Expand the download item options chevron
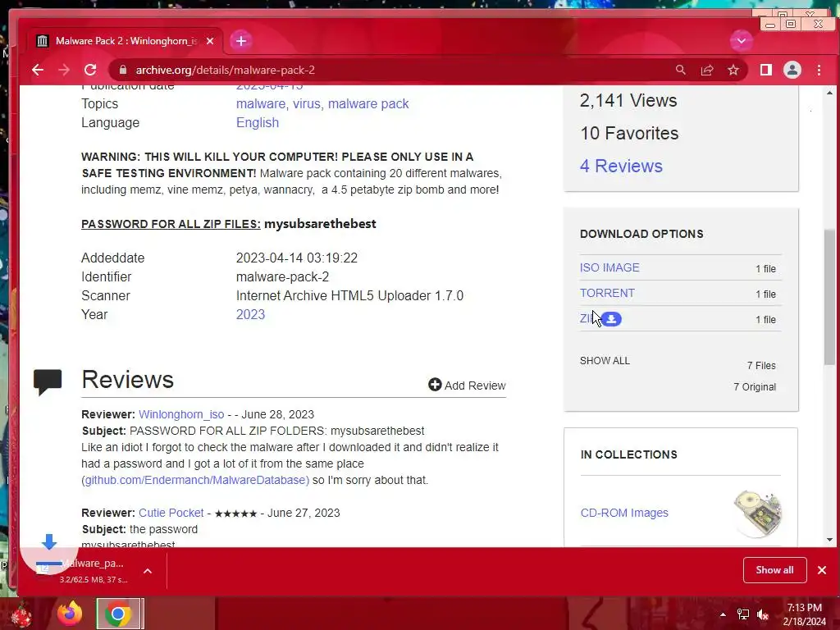The image size is (840, 630). click(x=148, y=571)
